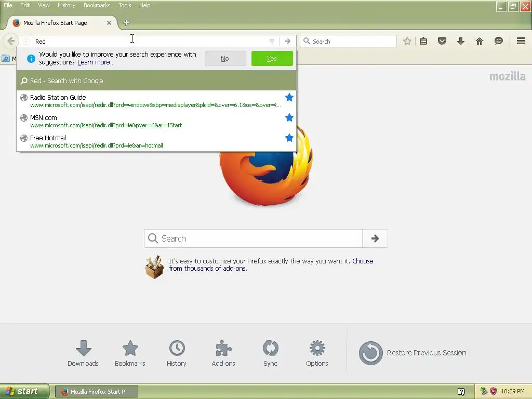Open the File menu
The width and height of the screenshot is (532, 399).
[x=8, y=5]
